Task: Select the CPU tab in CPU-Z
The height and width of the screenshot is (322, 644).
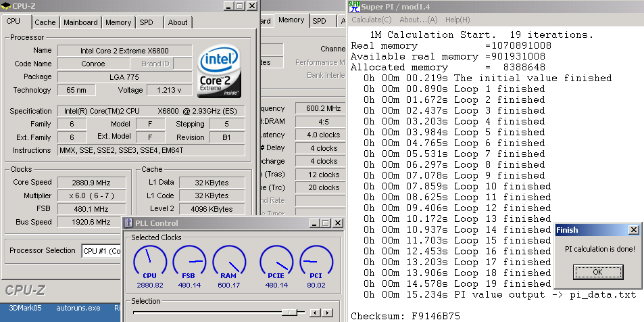Action: pyautogui.click(x=13, y=21)
